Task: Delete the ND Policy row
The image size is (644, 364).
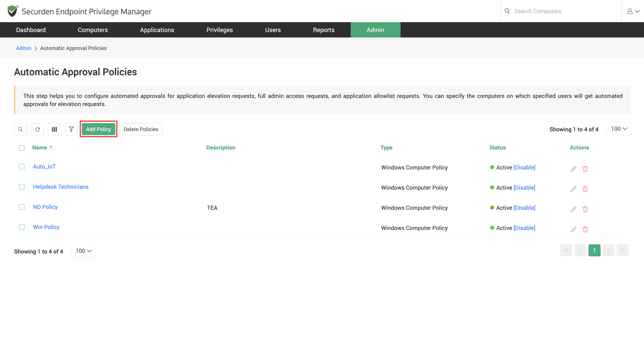Action: (585, 209)
